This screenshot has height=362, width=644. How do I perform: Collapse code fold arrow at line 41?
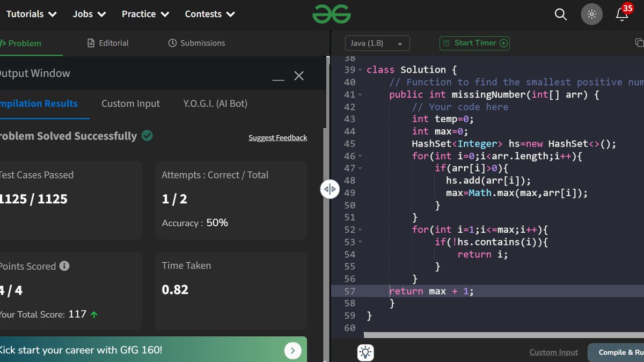click(360, 95)
